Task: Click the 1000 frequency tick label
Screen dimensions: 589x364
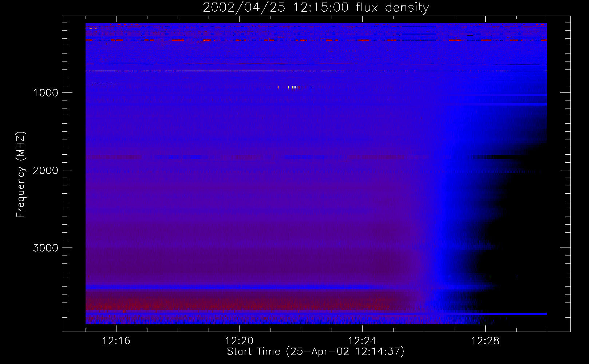Action: click(x=46, y=93)
